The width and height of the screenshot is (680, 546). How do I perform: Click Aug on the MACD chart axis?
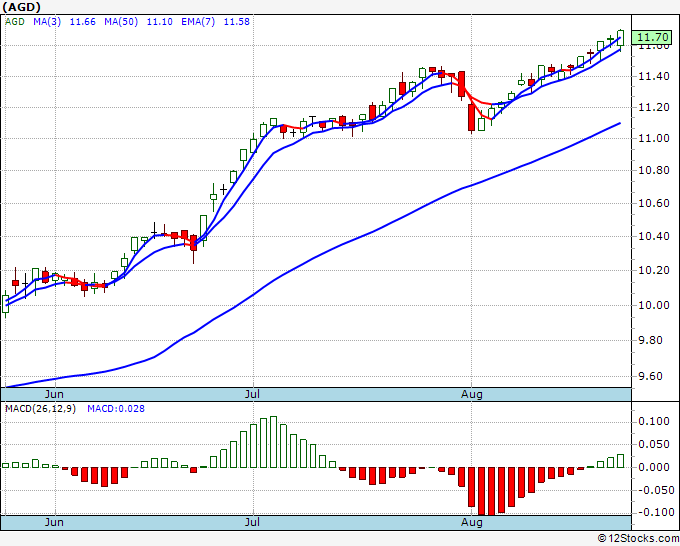(471, 522)
